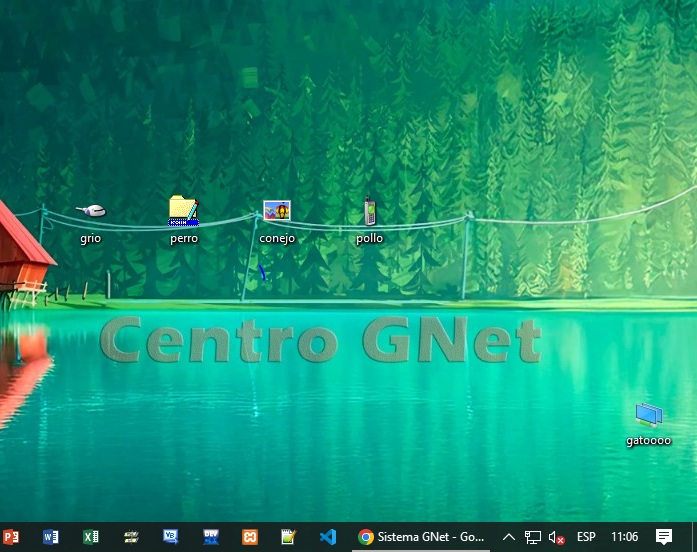Launch Dev-C++ from the taskbar

click(x=210, y=537)
